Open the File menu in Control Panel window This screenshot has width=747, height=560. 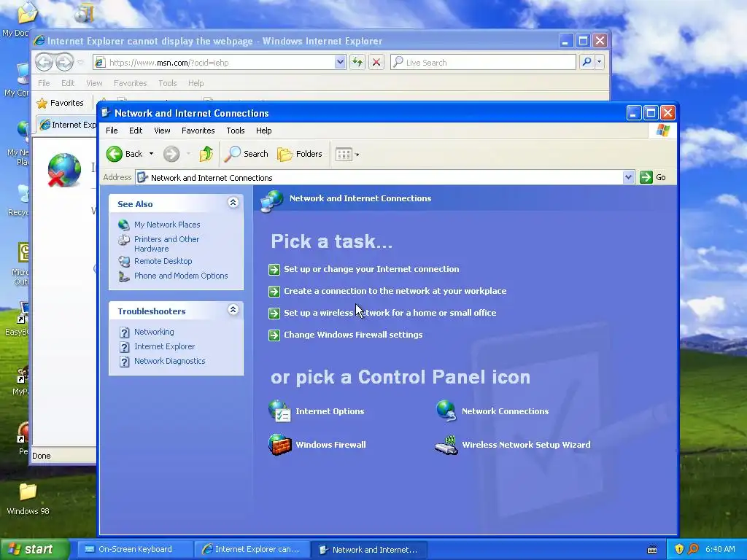[x=112, y=131]
